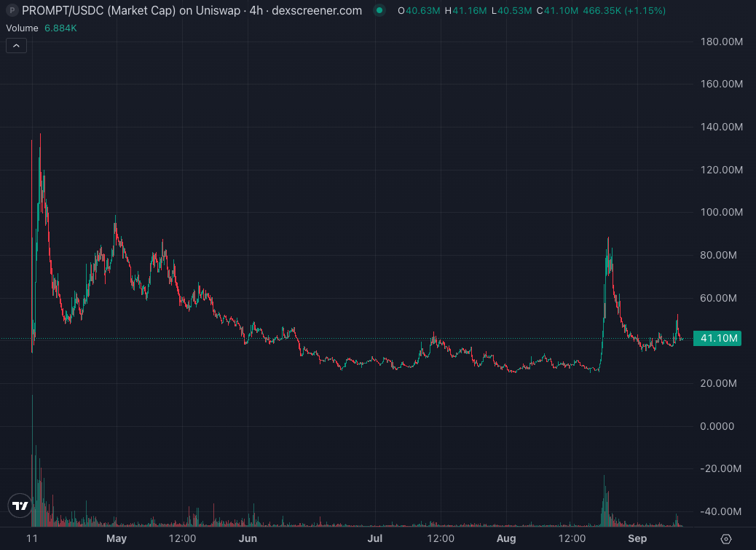The width and height of the screenshot is (756, 550).
Task: Click the Sep label on time axis
Action: coord(637,538)
